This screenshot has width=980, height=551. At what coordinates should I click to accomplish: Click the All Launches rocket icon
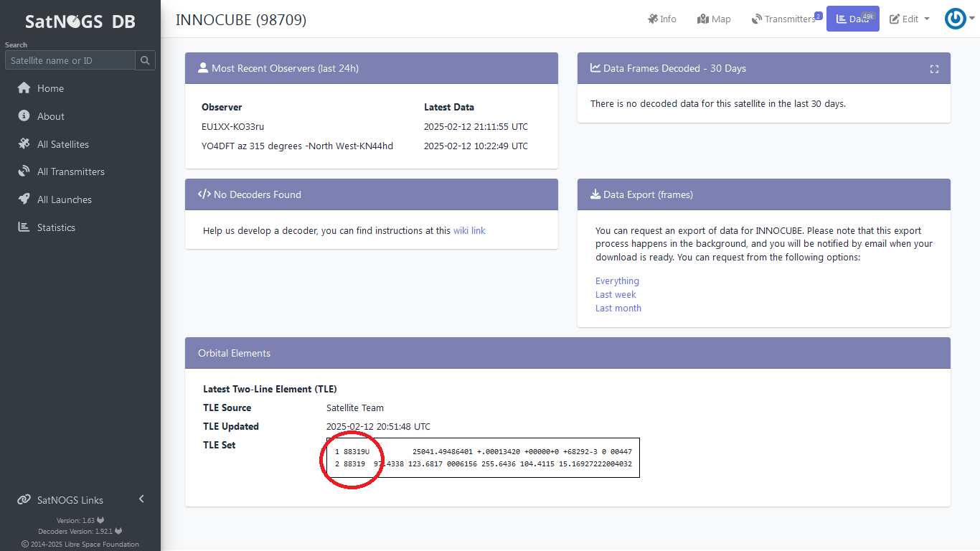tap(24, 199)
